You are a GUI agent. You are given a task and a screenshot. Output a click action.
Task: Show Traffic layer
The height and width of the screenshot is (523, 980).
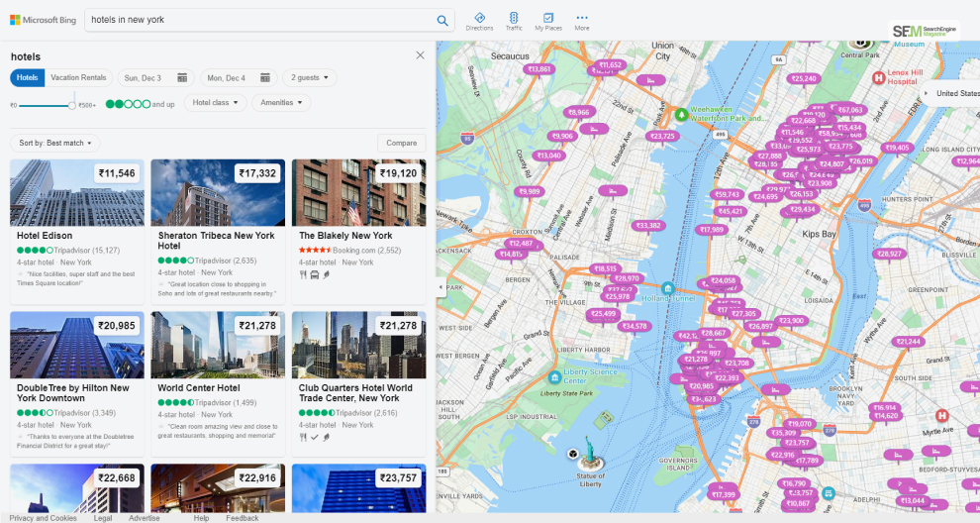pyautogui.click(x=514, y=21)
